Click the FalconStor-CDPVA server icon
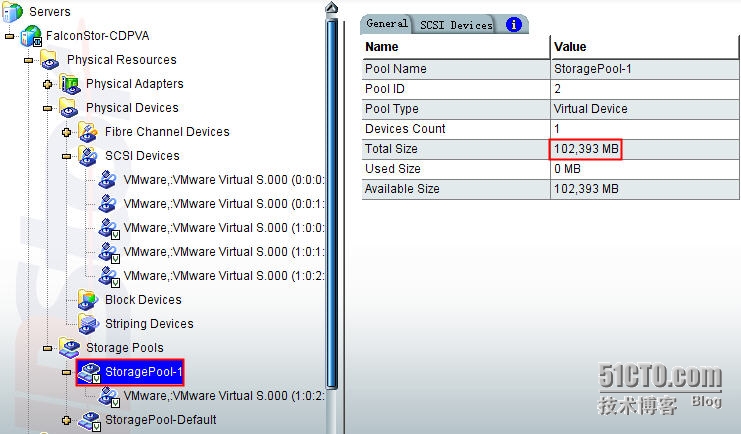Image resolution: width=741 pixels, height=434 pixels. 31,36
